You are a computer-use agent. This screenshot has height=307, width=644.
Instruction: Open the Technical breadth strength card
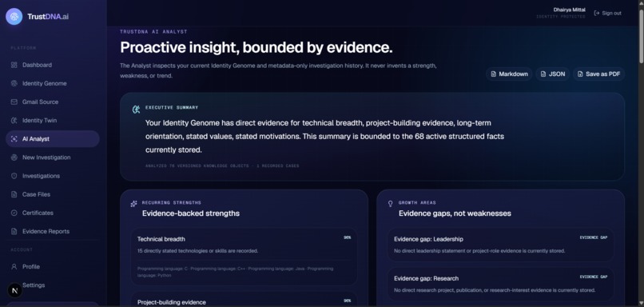244,257
